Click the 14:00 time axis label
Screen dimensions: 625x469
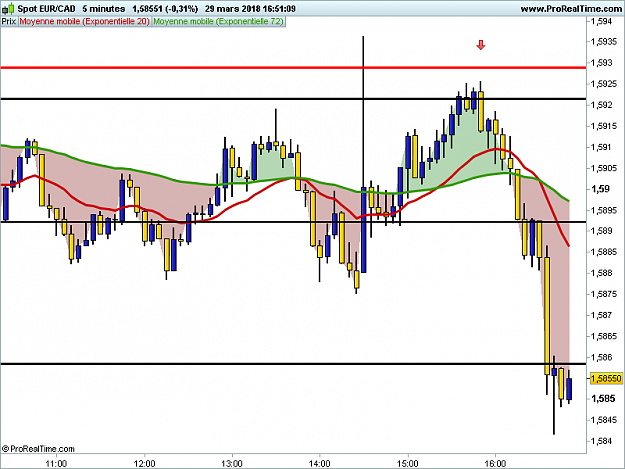pyautogui.click(x=320, y=463)
